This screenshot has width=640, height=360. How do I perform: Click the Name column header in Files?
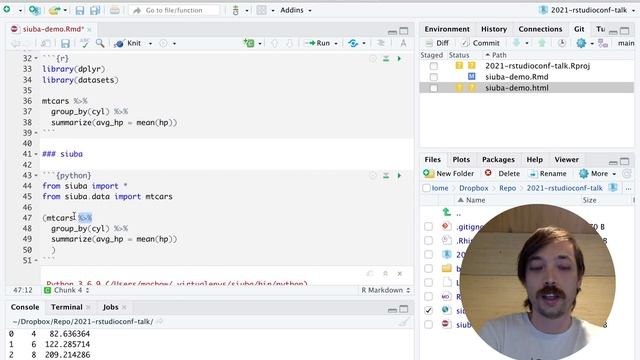pyautogui.click(x=476, y=200)
